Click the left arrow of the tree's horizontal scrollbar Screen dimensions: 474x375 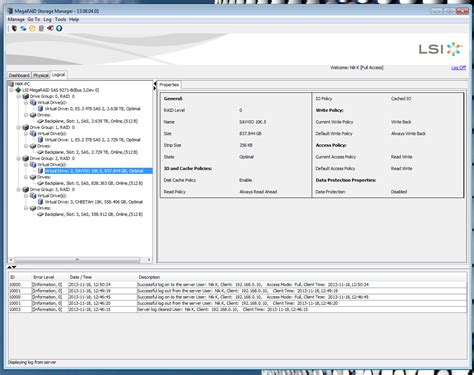11,259
